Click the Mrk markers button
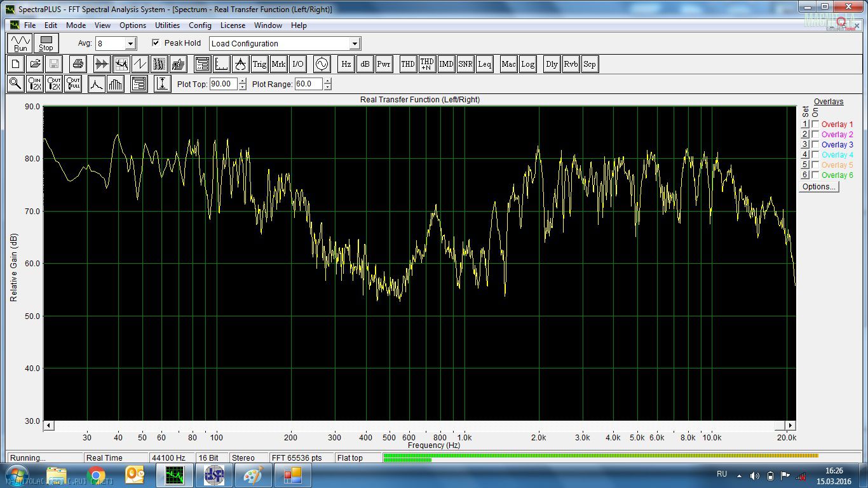Viewport: 868px width, 488px height. click(278, 64)
